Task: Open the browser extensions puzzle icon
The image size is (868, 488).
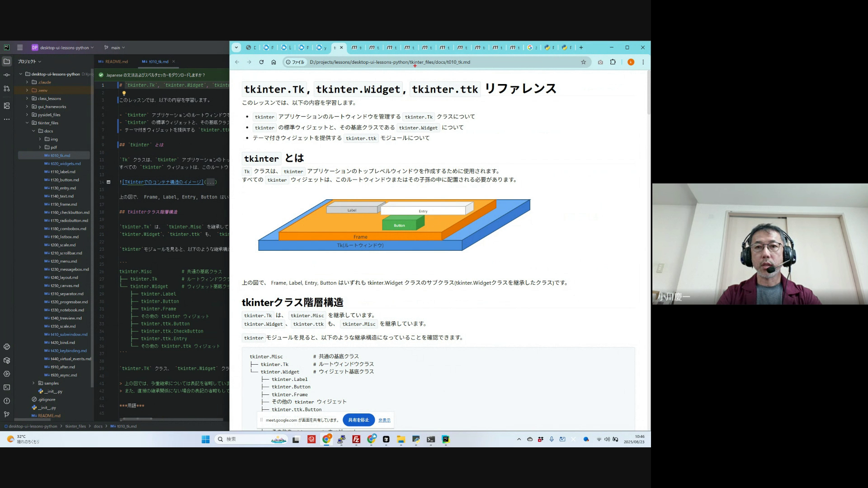Action: [613, 62]
